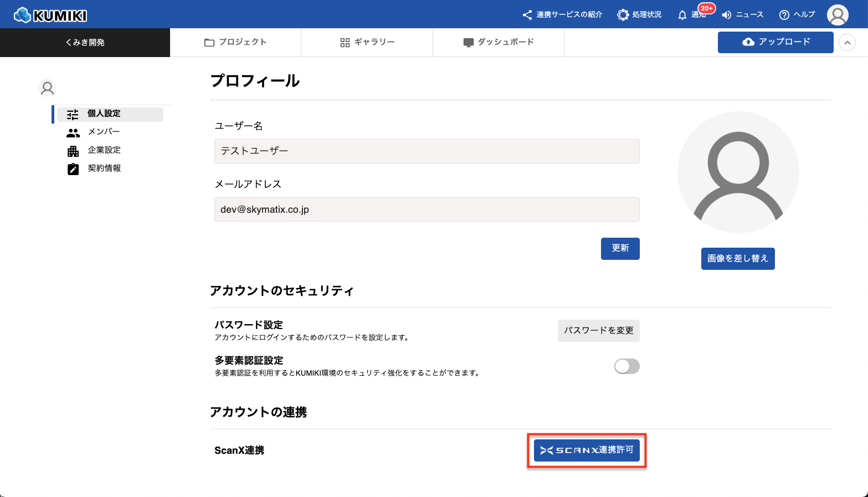Click the processing status icon
Screen dimensions: 868x497
click(623, 15)
